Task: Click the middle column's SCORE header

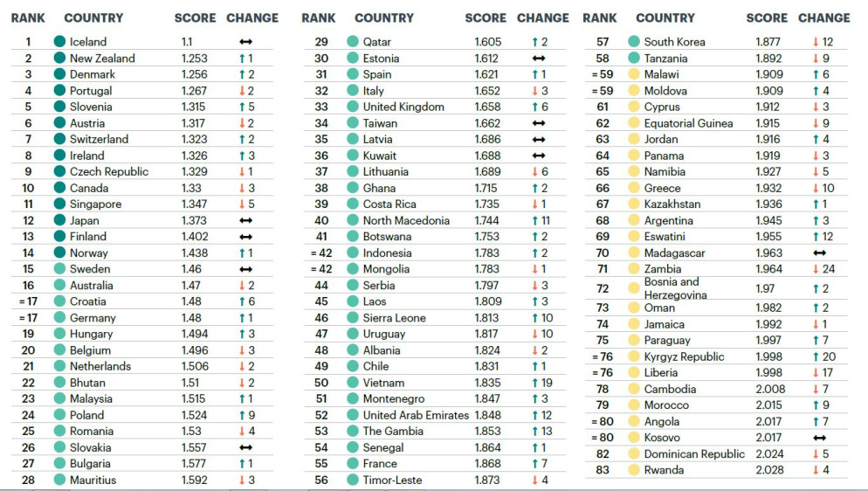Action: coord(486,17)
